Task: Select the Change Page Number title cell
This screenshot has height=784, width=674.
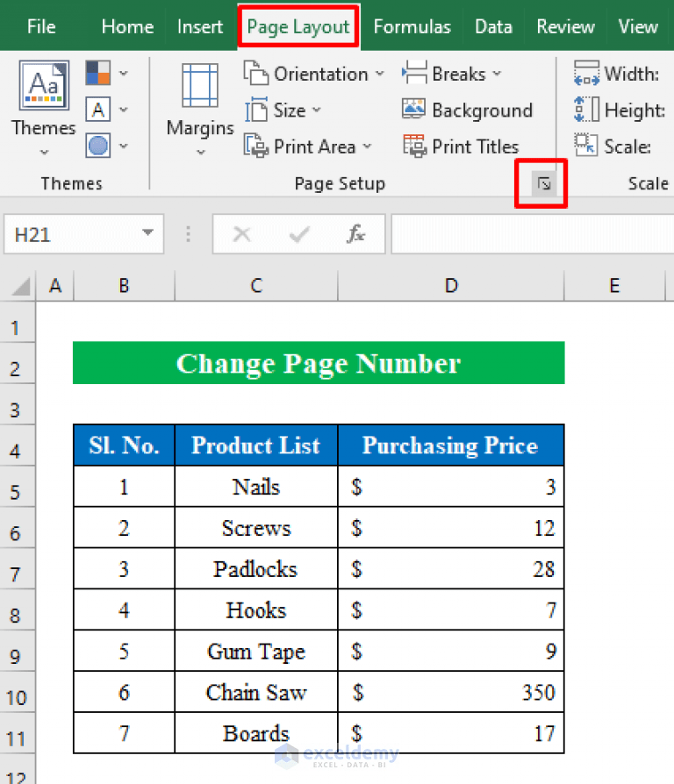Action: click(x=319, y=363)
